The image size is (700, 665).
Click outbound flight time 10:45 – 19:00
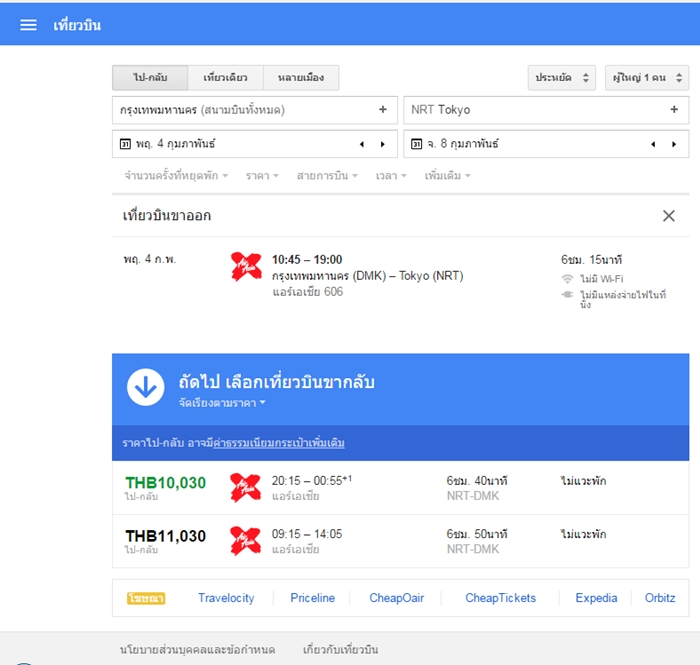point(307,260)
